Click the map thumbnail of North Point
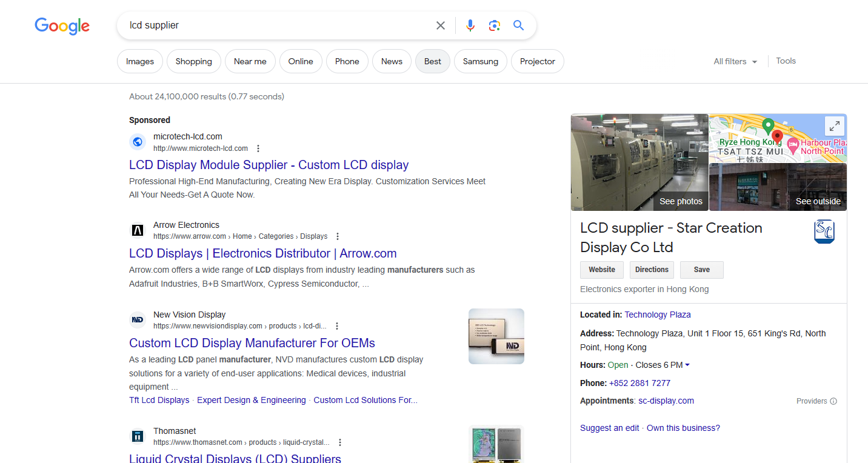 pos(778,138)
